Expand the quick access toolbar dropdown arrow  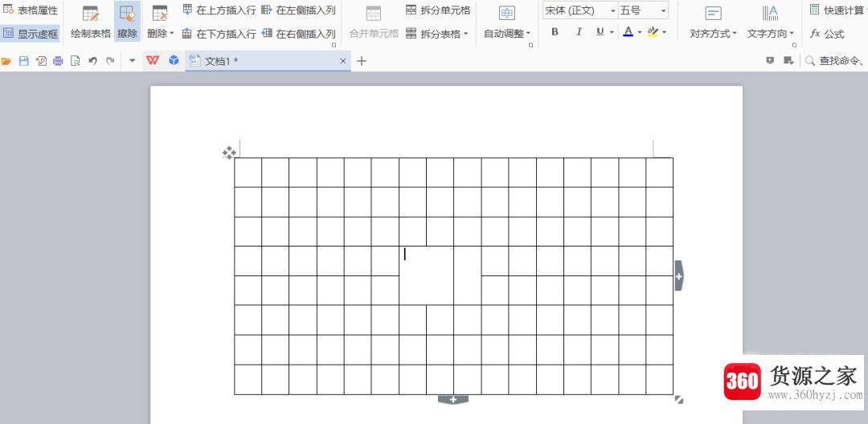coord(133,61)
